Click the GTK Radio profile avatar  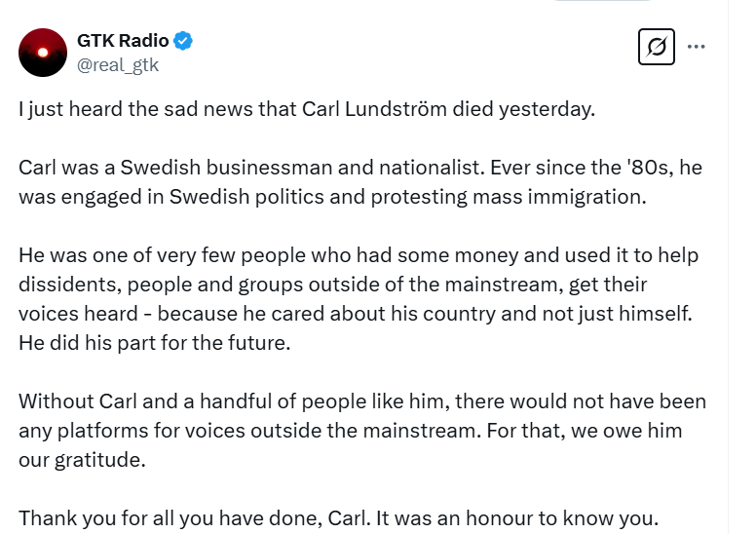coord(42,53)
